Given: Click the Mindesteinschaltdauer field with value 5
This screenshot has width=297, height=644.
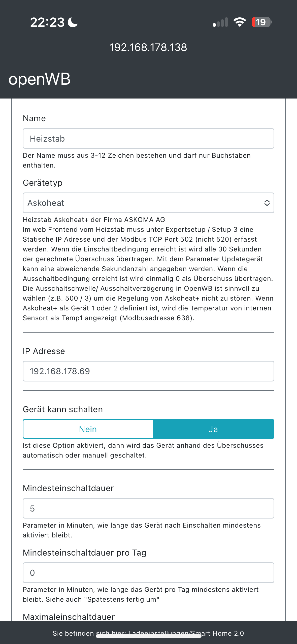Looking at the screenshot, I should coord(148,508).
